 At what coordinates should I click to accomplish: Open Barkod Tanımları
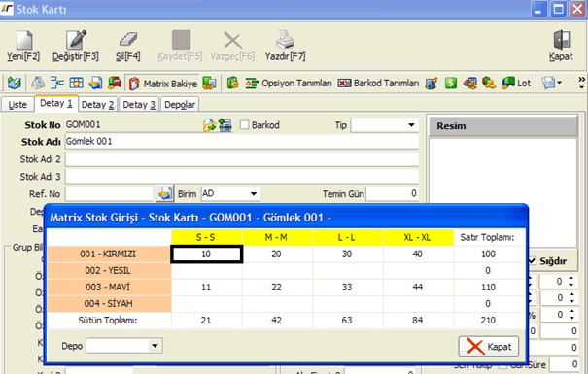click(x=378, y=83)
